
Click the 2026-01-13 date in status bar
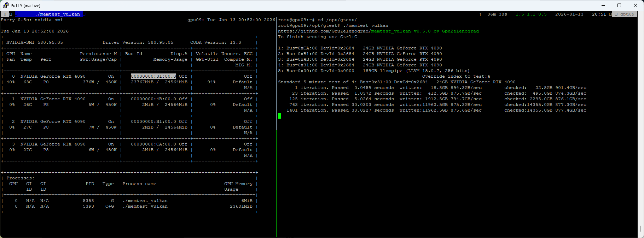tap(569, 14)
